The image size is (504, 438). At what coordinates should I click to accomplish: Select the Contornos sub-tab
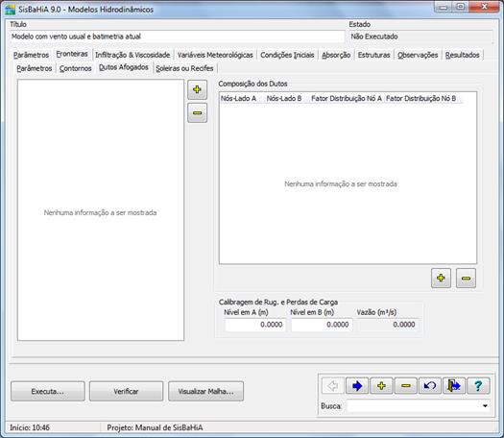76,68
